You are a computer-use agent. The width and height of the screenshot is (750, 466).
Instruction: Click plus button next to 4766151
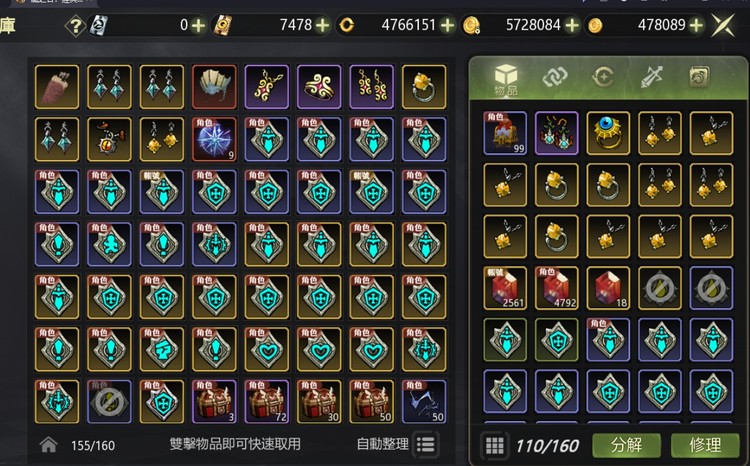point(447,25)
